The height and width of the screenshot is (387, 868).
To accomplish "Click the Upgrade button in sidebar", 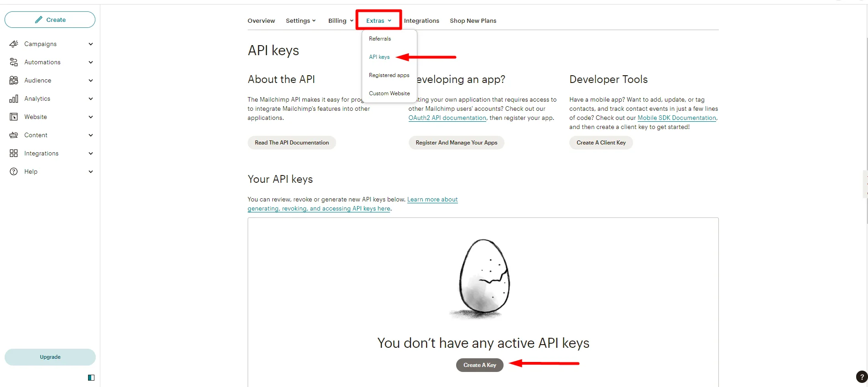I will [x=50, y=357].
